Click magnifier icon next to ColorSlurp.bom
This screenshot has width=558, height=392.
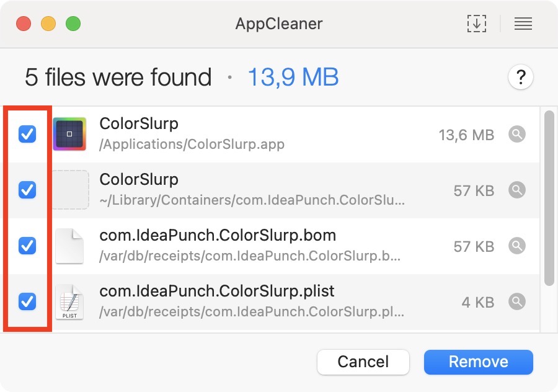click(x=516, y=246)
